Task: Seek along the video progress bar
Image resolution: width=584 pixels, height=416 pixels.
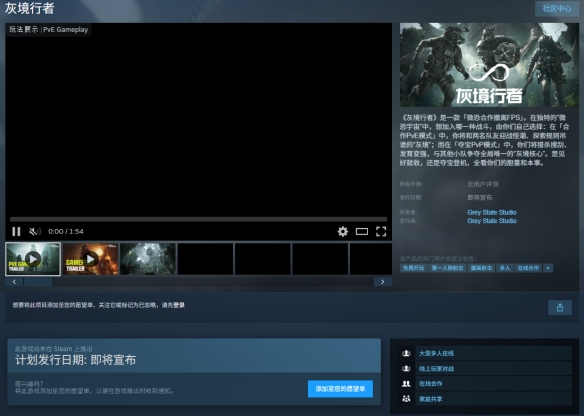Action: click(199, 219)
